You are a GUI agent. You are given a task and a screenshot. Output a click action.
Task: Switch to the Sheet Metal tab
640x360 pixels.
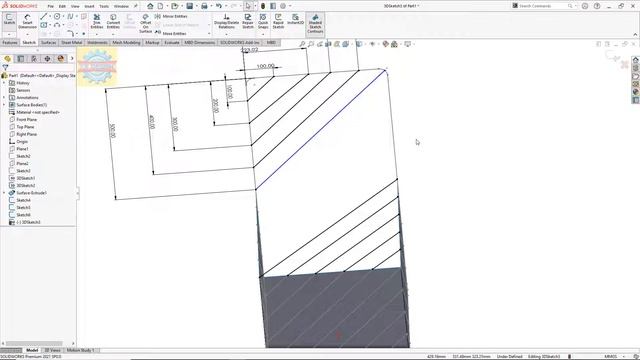71,42
